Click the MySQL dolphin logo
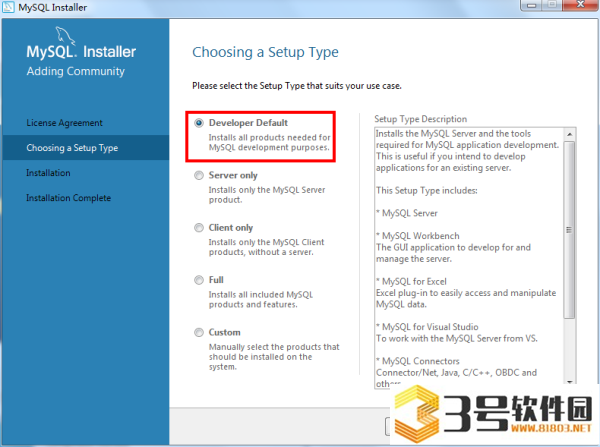 tap(65, 36)
